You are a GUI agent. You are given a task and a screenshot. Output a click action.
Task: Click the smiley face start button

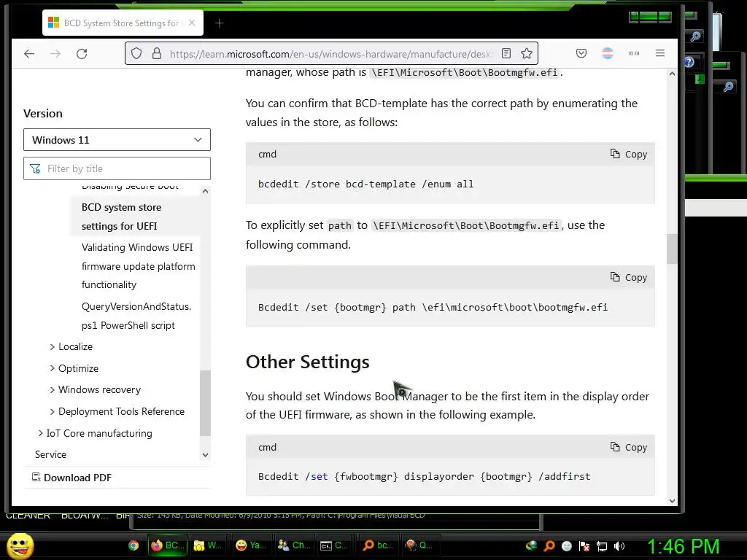20,546
